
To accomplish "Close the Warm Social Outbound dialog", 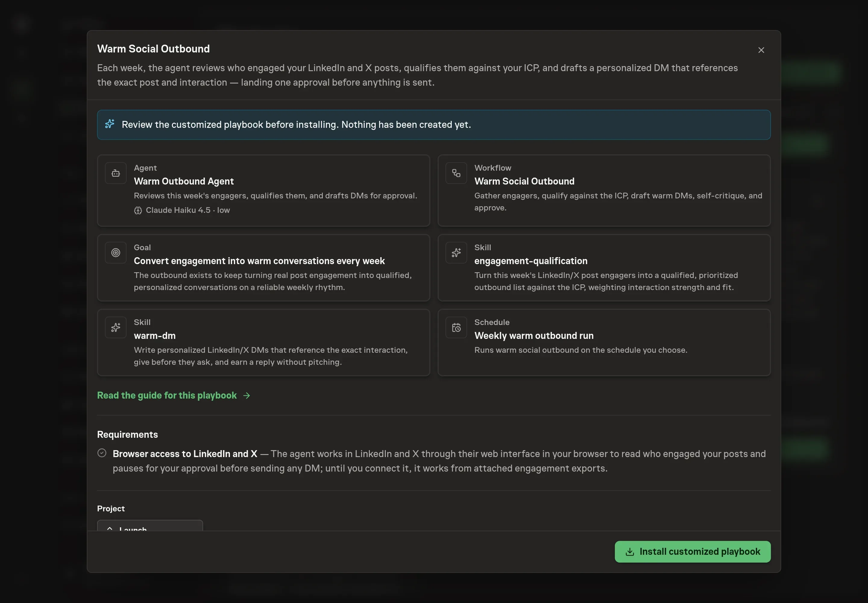I will pos(761,50).
